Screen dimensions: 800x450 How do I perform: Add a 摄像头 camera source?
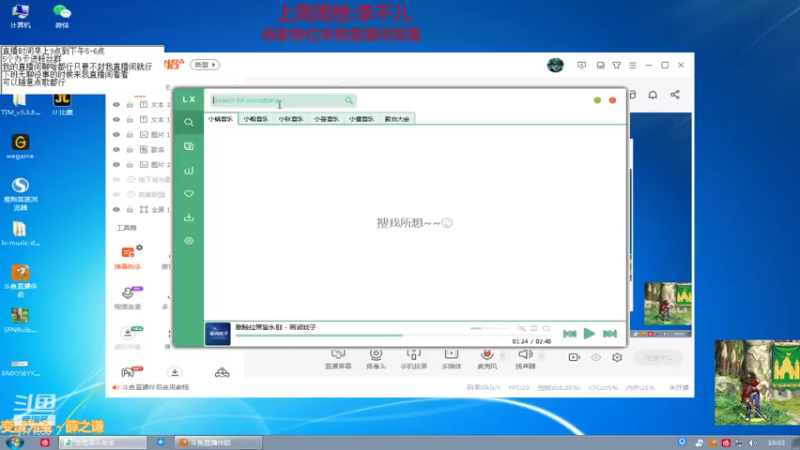coord(376,359)
